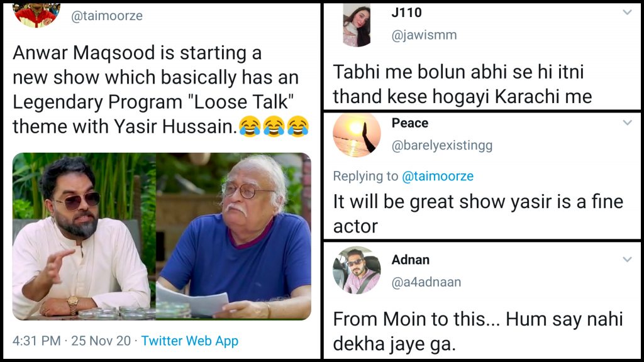This screenshot has width=644, height=362.
Task: Open the Peace tweet dropdown arrow
Action: [626, 123]
